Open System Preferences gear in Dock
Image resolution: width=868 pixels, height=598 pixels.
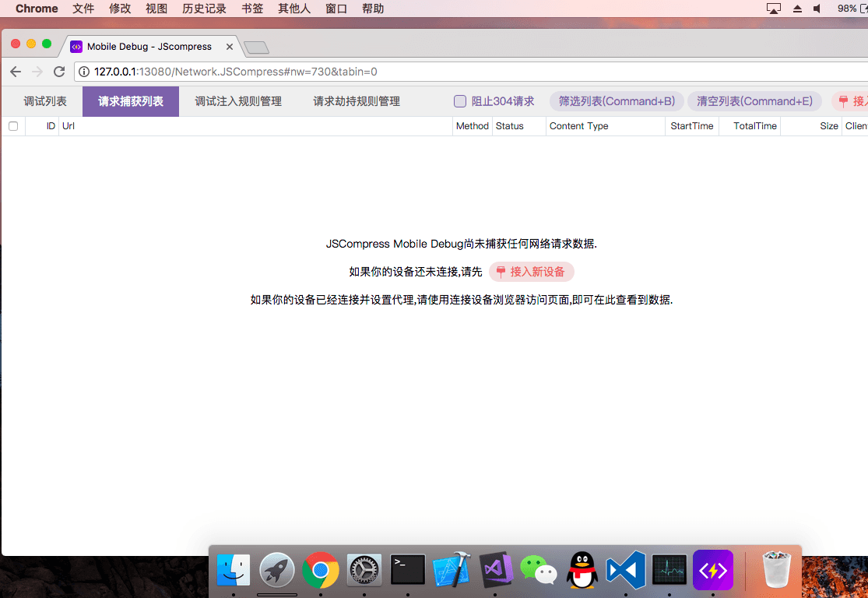pyautogui.click(x=364, y=570)
